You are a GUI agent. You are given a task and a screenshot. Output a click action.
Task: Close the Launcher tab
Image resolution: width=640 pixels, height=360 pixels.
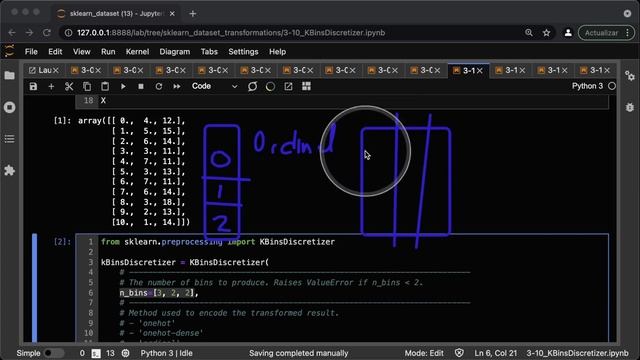click(56, 71)
